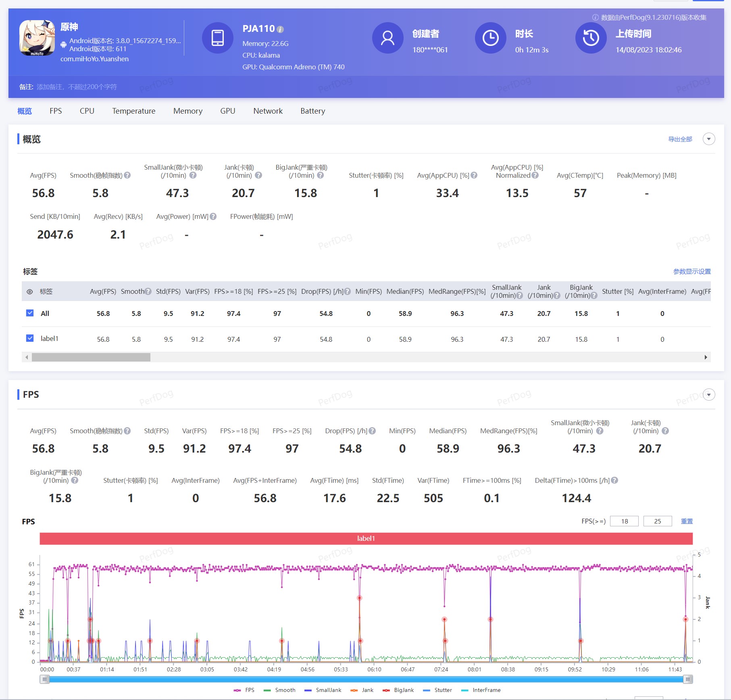This screenshot has width=731, height=700.
Task: Open help for FPS section SmallJank
Action: pyautogui.click(x=600, y=431)
